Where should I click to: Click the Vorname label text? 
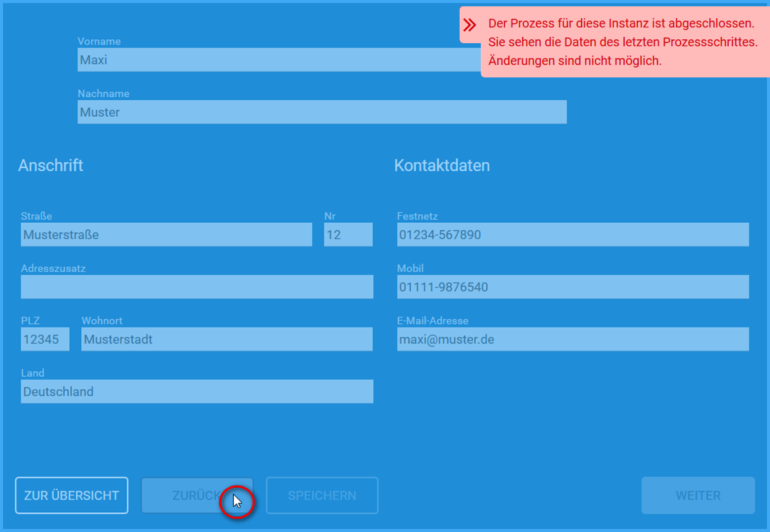pyautogui.click(x=99, y=41)
